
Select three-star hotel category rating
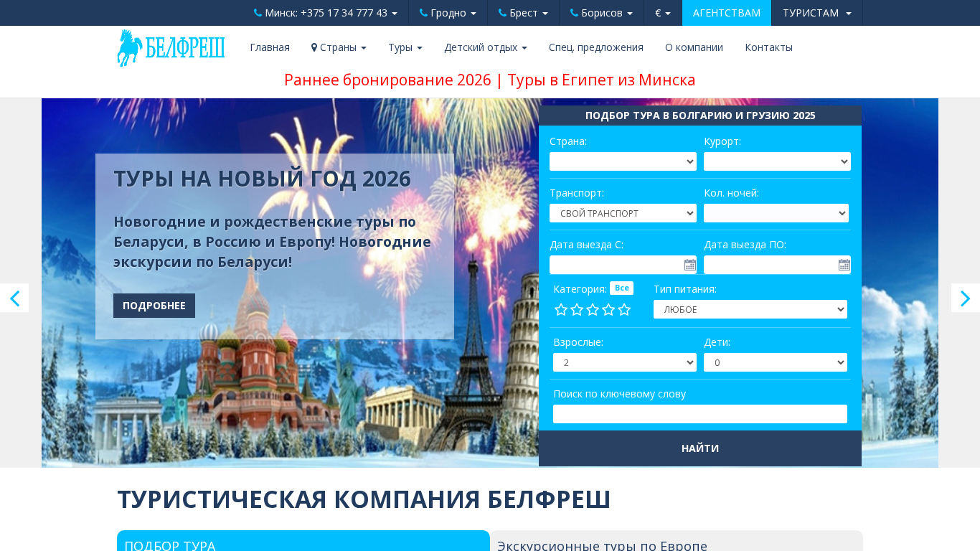click(593, 310)
